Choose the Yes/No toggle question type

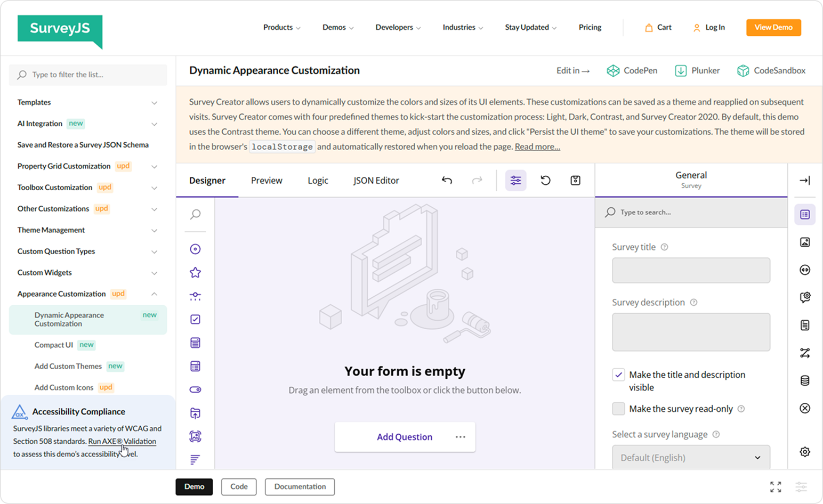[x=195, y=389]
